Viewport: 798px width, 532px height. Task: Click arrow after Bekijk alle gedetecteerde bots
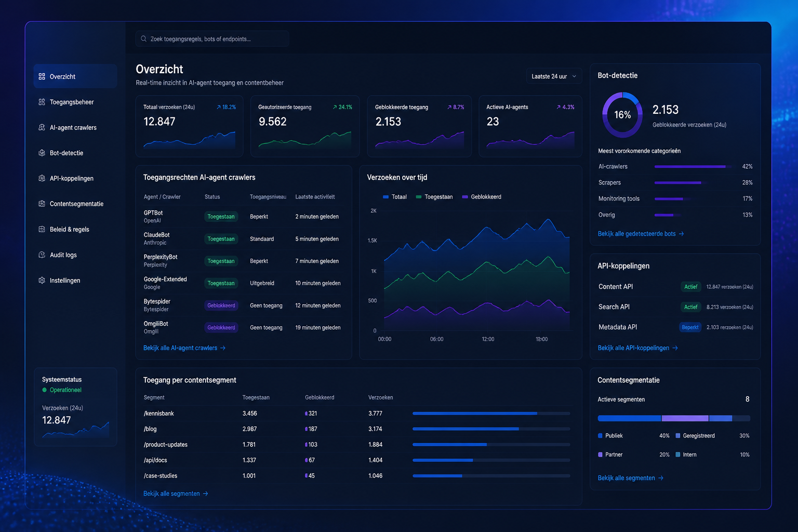pos(681,234)
